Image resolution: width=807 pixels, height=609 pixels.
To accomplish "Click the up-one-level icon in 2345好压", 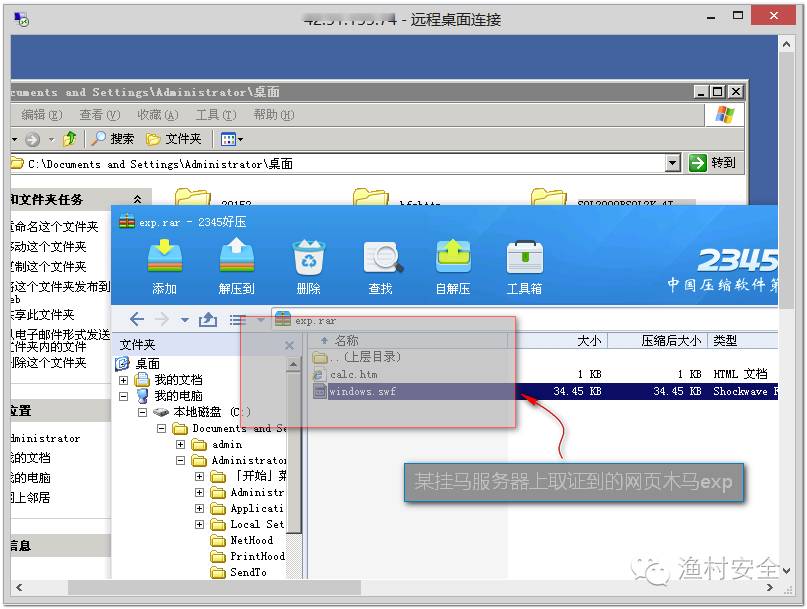I will point(207,320).
